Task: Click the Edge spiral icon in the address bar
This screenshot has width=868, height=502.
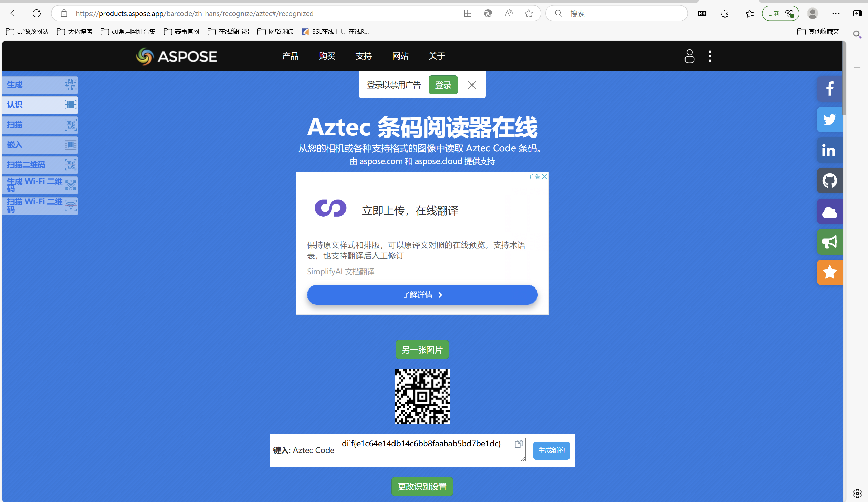Action: pyautogui.click(x=488, y=14)
